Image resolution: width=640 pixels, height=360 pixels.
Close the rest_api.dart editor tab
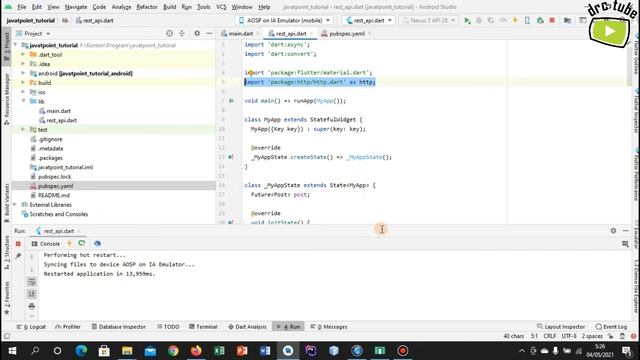(311, 33)
